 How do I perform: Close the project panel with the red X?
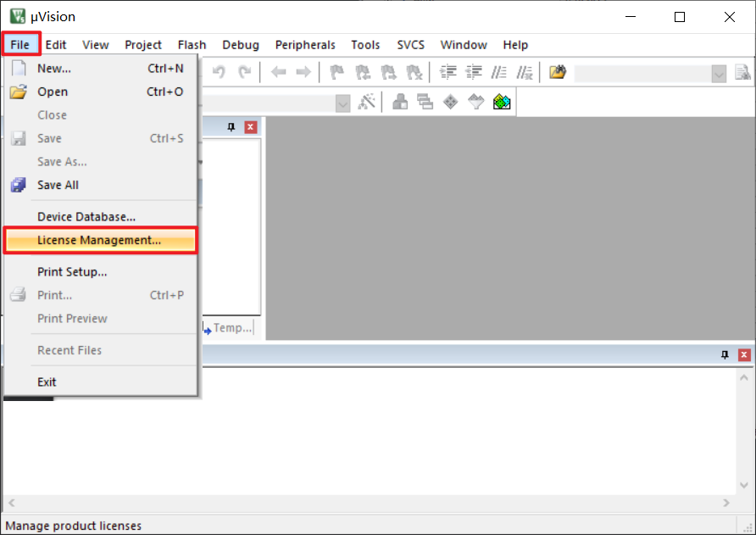[250, 127]
